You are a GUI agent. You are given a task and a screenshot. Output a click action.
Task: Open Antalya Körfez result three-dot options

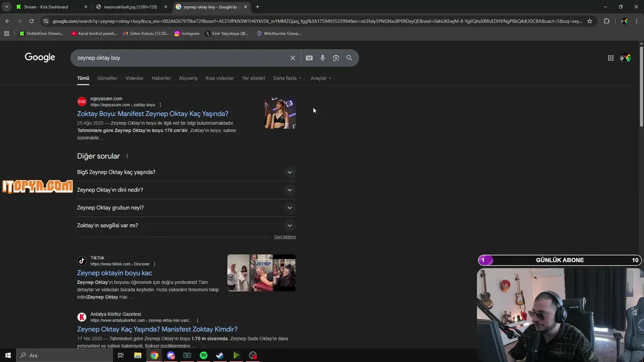coord(197,320)
